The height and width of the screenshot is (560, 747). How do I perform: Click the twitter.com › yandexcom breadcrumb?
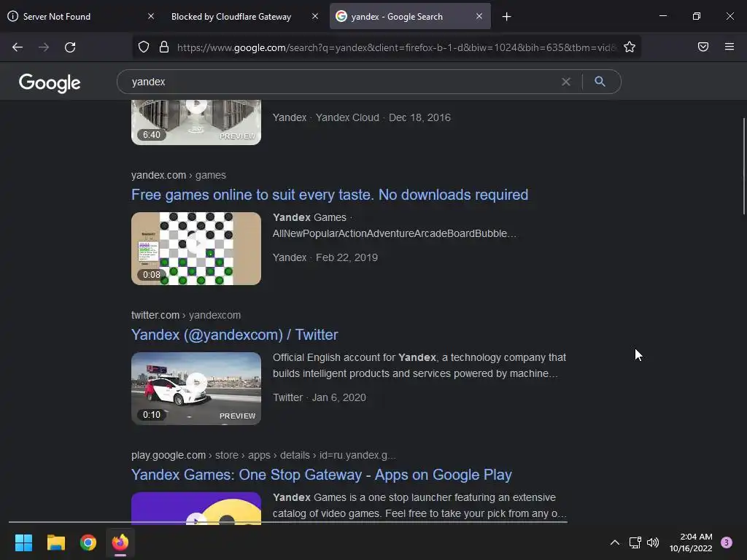[186, 315]
